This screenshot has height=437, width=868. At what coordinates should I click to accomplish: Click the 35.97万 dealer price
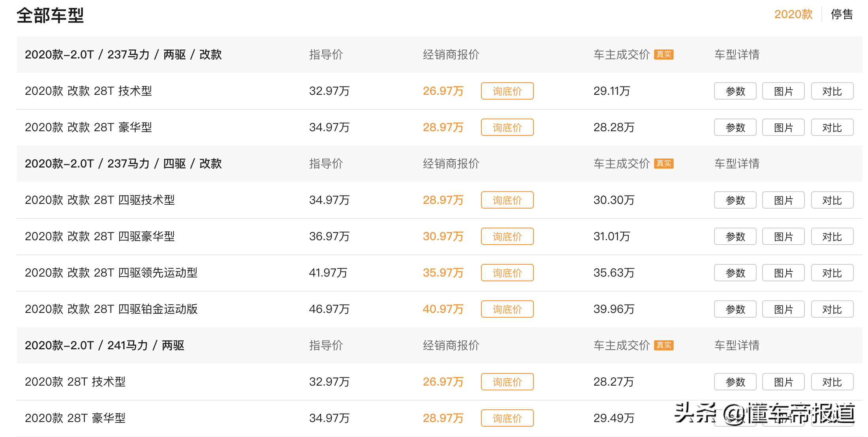point(443,273)
